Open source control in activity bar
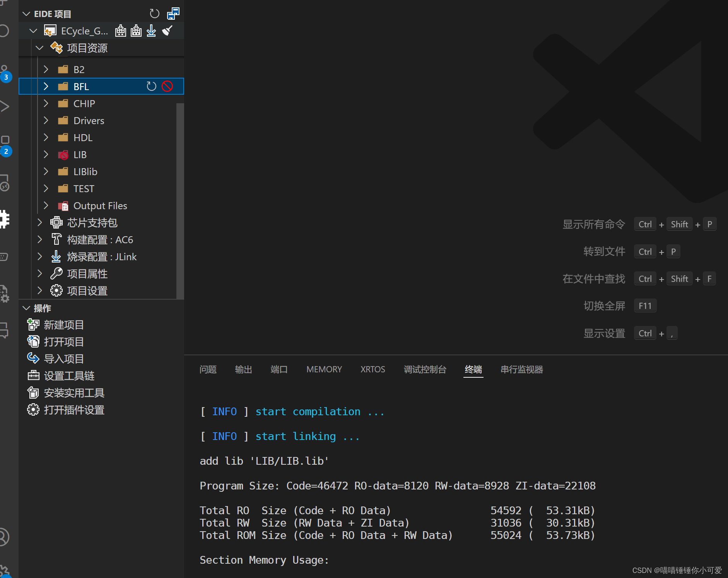This screenshot has width=728, height=578. pyautogui.click(x=5, y=73)
